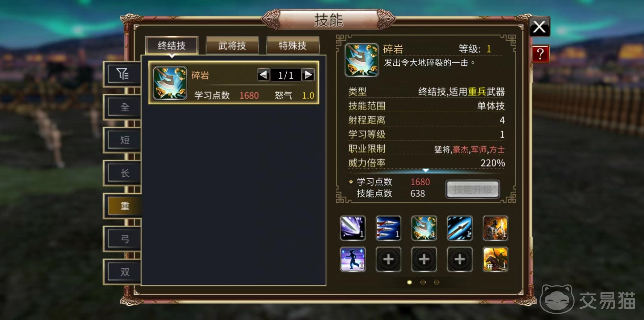Go to previous skill level arrow
Viewport: 644px width, 320px height.
(263, 75)
